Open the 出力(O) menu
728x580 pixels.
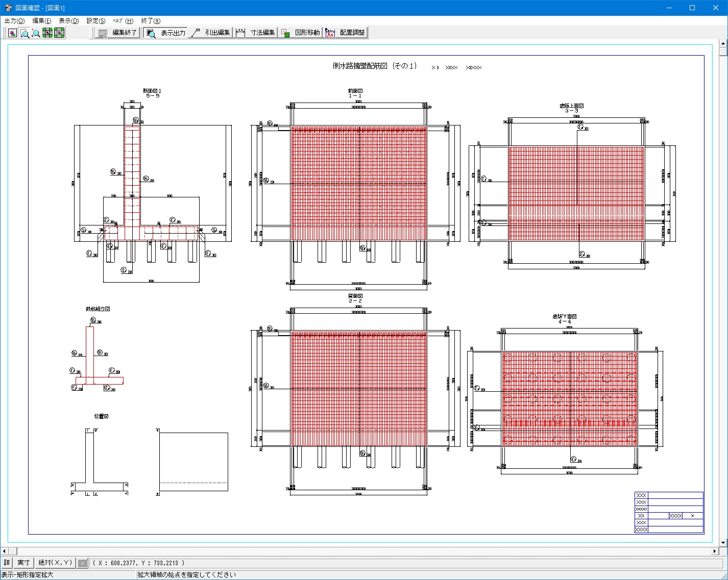coord(14,21)
